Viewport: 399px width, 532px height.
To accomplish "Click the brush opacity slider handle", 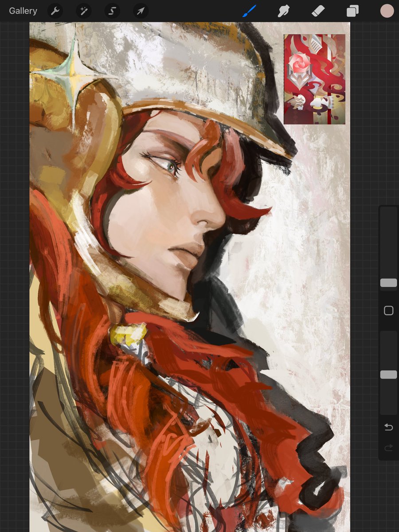I will click(389, 375).
